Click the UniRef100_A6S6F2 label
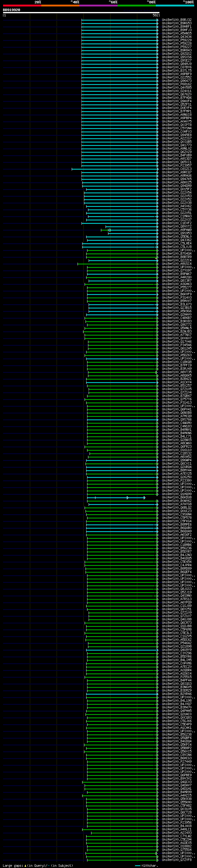Screen dimensions: 197x868 pyautogui.click(x=177, y=535)
